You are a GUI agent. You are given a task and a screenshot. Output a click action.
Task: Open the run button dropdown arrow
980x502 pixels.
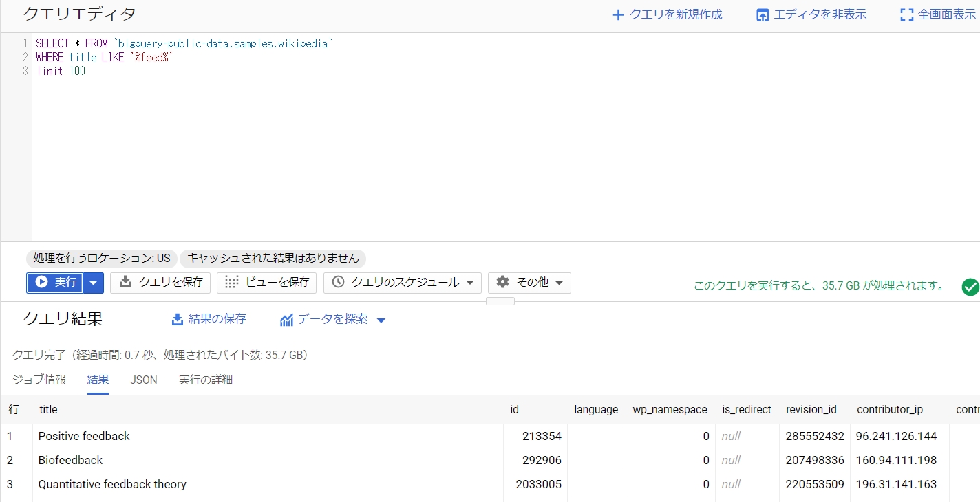[x=94, y=283]
